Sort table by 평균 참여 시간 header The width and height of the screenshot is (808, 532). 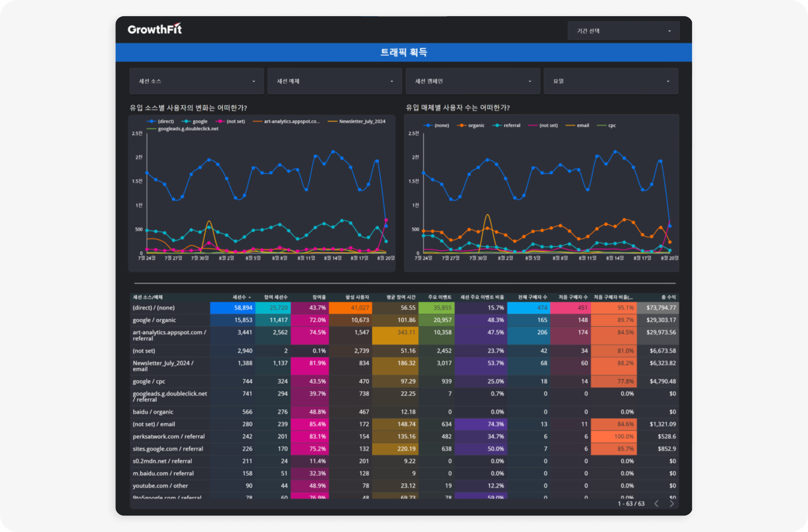click(x=401, y=297)
